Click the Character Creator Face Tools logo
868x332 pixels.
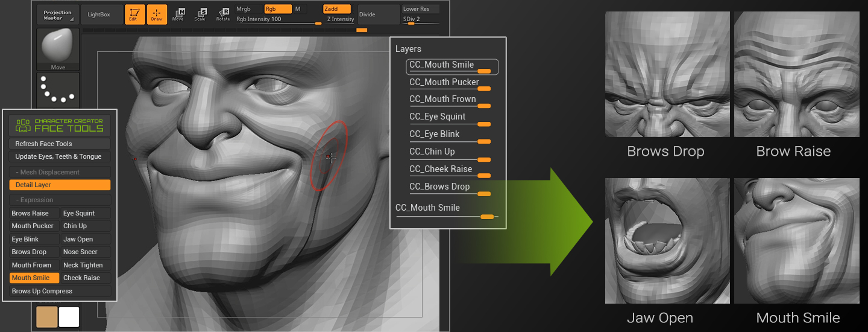tap(60, 125)
